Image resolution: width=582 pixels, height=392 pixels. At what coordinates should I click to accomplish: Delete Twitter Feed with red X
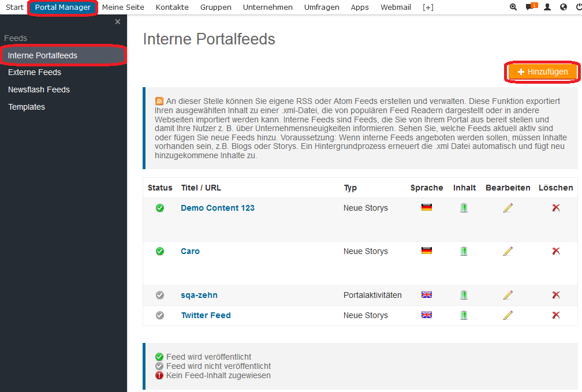[556, 315]
